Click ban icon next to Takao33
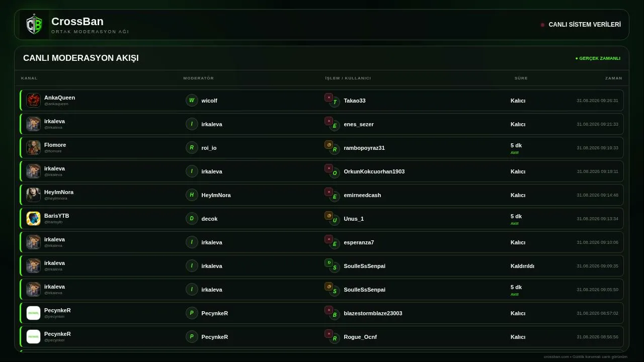The height and width of the screenshot is (362, 644). (329, 97)
